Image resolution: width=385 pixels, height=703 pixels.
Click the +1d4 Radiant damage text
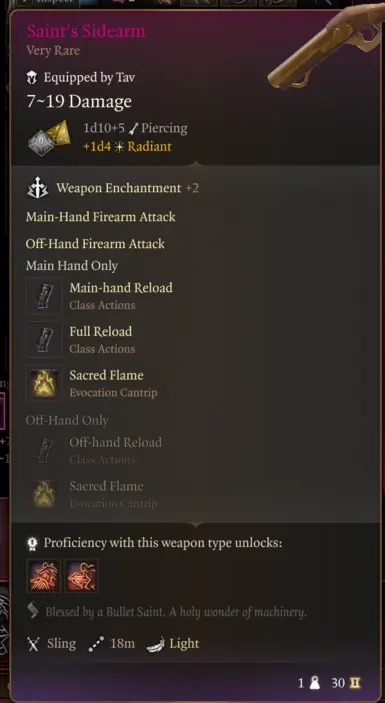point(127,147)
